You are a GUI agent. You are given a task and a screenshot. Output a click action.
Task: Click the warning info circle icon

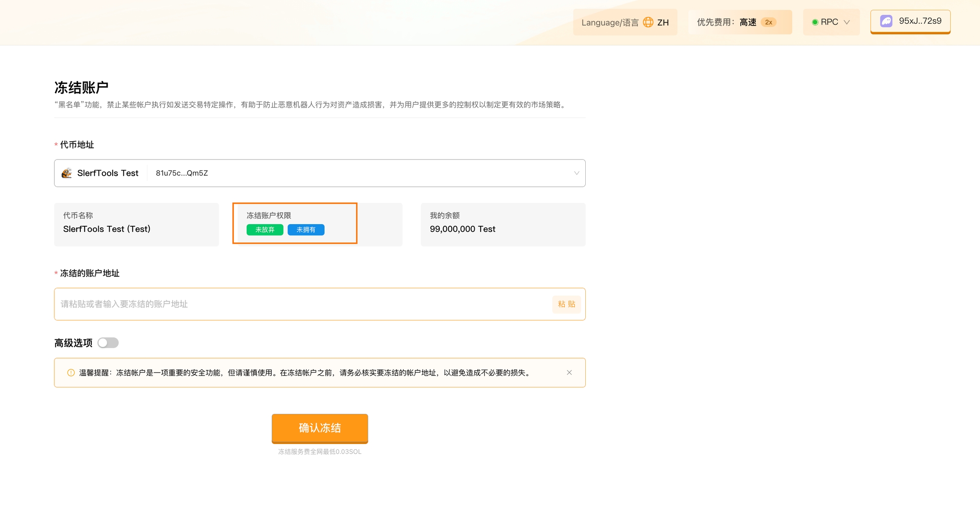[71, 373]
